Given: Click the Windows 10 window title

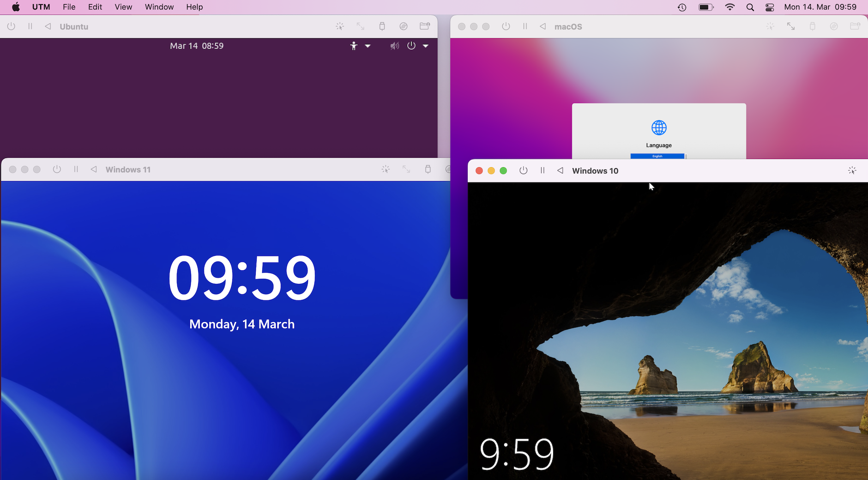Looking at the screenshot, I should 595,171.
